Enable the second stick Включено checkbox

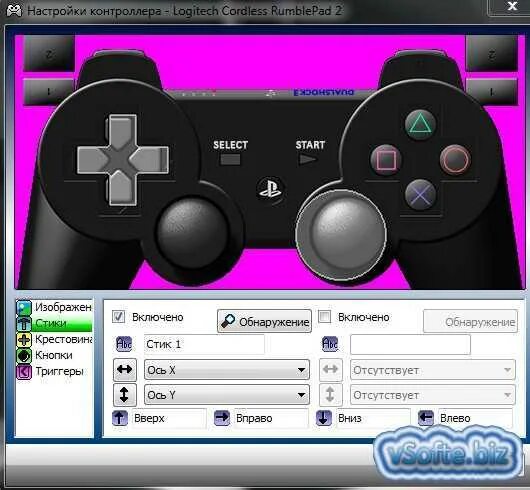pyautogui.click(x=324, y=317)
